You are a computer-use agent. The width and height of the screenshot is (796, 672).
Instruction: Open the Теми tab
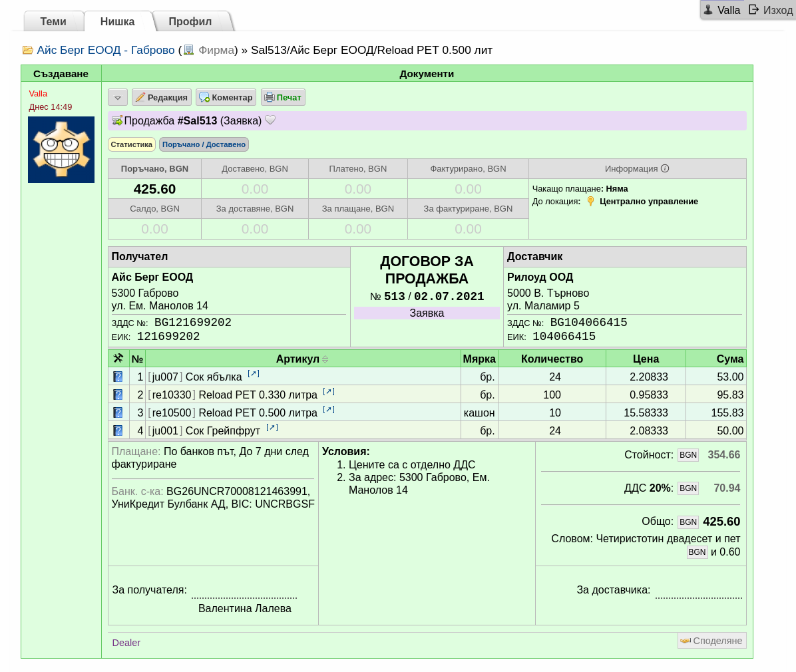(53, 21)
